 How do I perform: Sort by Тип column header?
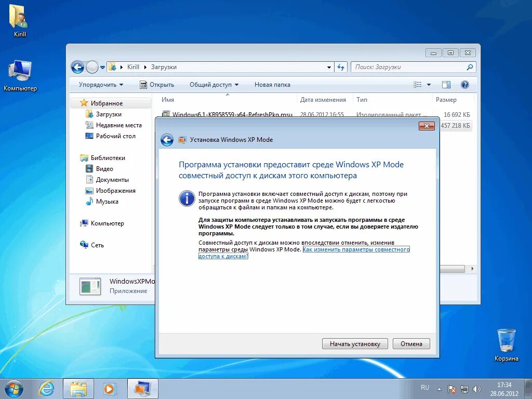tap(393, 100)
